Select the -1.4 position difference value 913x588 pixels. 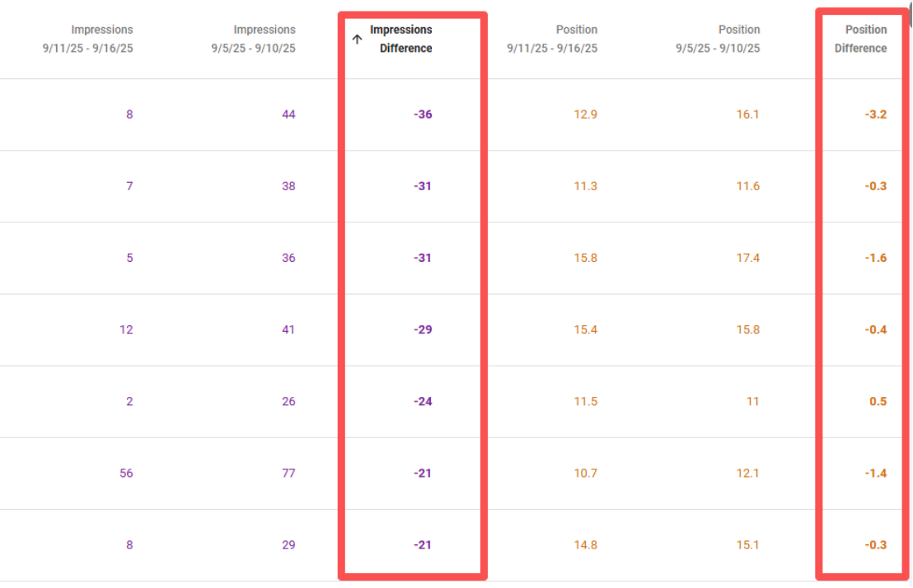coord(875,474)
